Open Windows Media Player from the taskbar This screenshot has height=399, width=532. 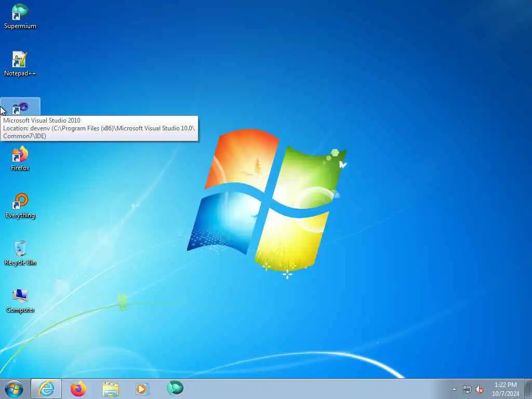[142, 389]
